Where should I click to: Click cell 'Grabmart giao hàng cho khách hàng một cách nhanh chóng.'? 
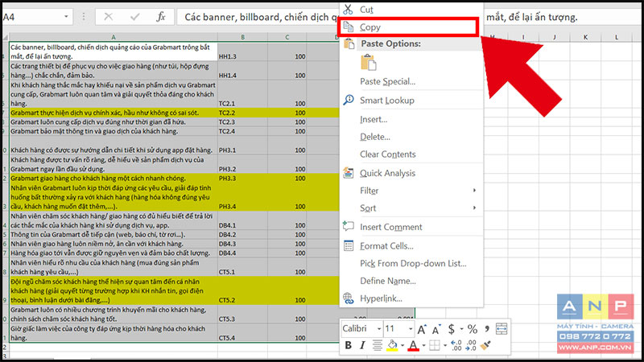pos(114,178)
